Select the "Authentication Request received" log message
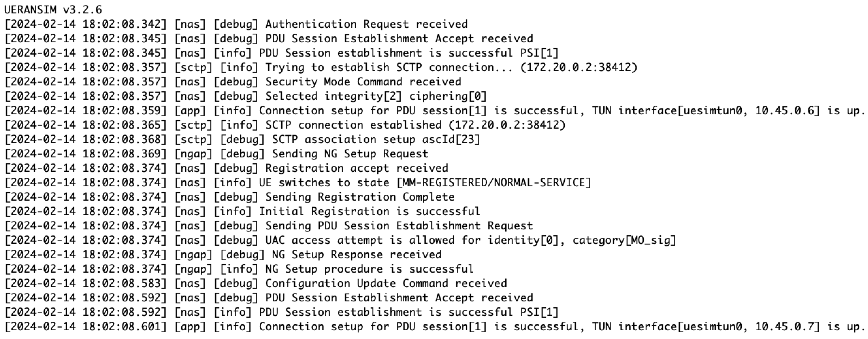 [x=366, y=24]
